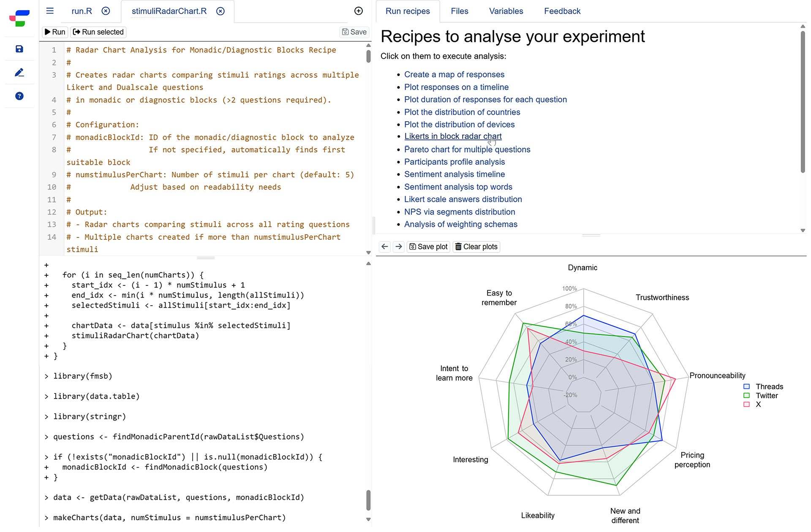
Task: Open Pareto chart for multiple questions recipe
Action: pos(467,149)
